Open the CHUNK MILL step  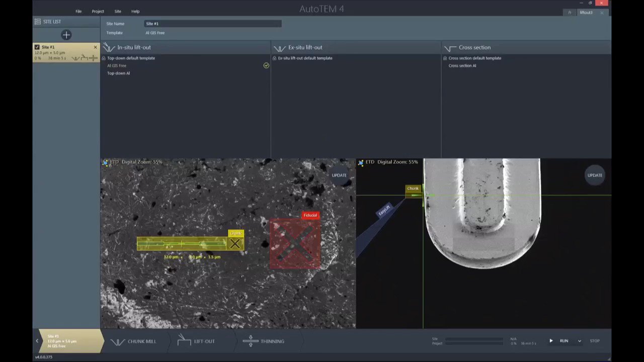click(x=133, y=341)
